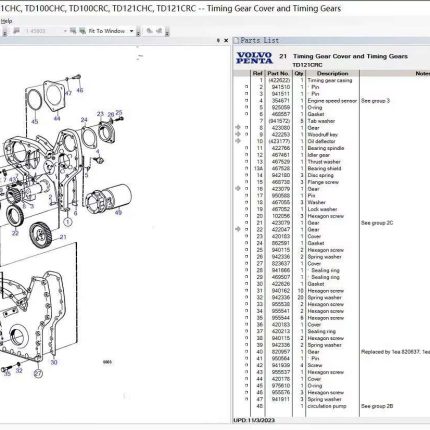Click the TD121CRC model subtitle
430x430 pixels.
307,65
